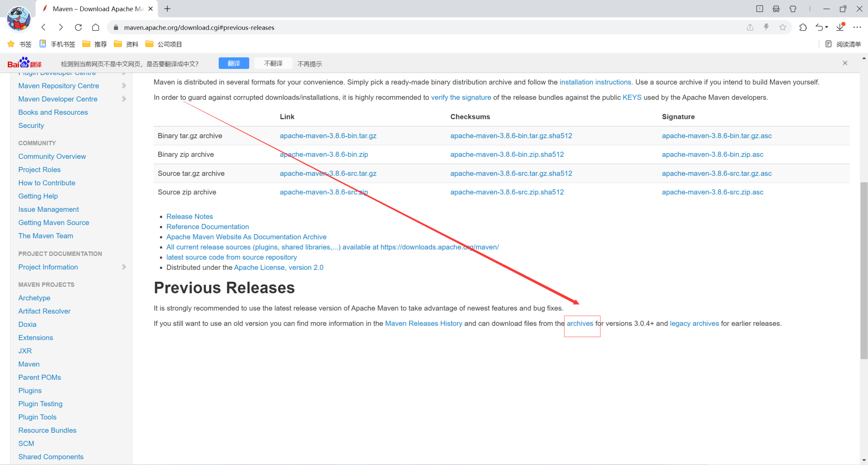Image resolution: width=868 pixels, height=465 pixels.
Task: Click the vertical page scrollbar thumb
Action: click(864, 270)
